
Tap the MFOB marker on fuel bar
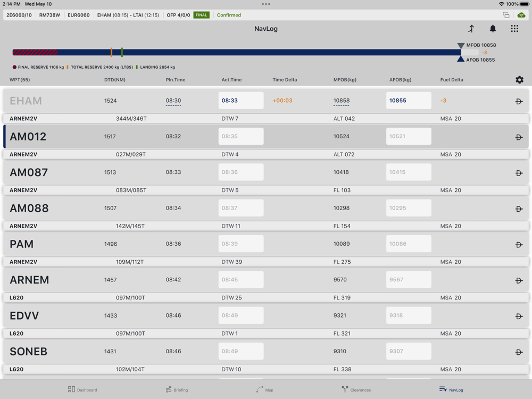click(x=460, y=45)
